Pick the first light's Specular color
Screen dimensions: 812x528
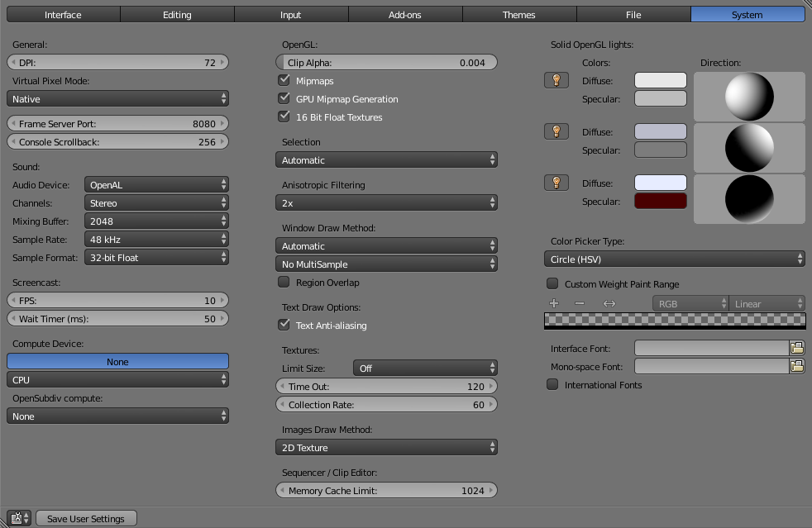click(x=661, y=98)
